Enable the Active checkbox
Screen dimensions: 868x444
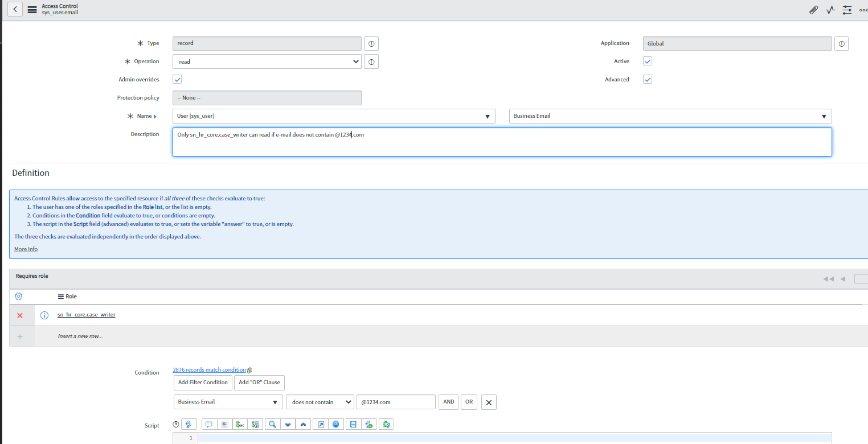tap(647, 61)
